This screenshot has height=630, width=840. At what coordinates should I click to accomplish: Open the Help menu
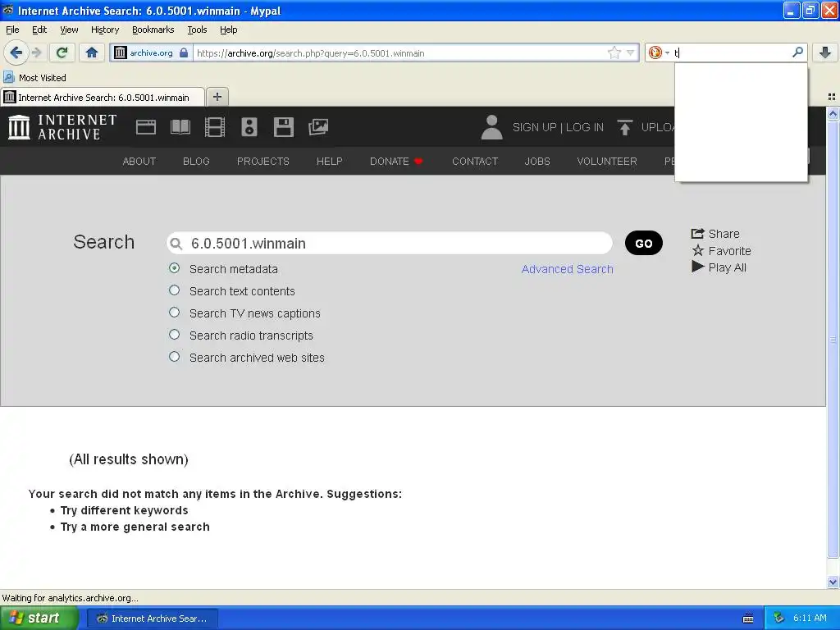pos(228,30)
